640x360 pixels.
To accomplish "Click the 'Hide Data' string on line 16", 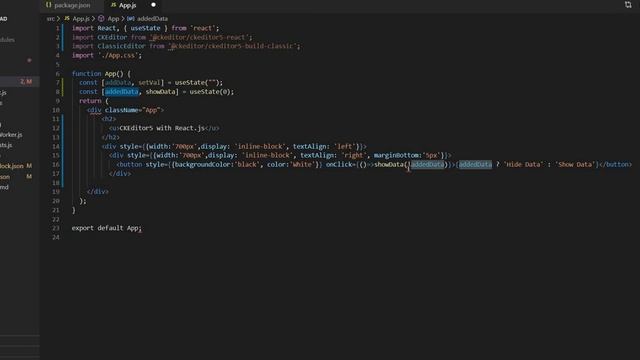I will [523, 164].
